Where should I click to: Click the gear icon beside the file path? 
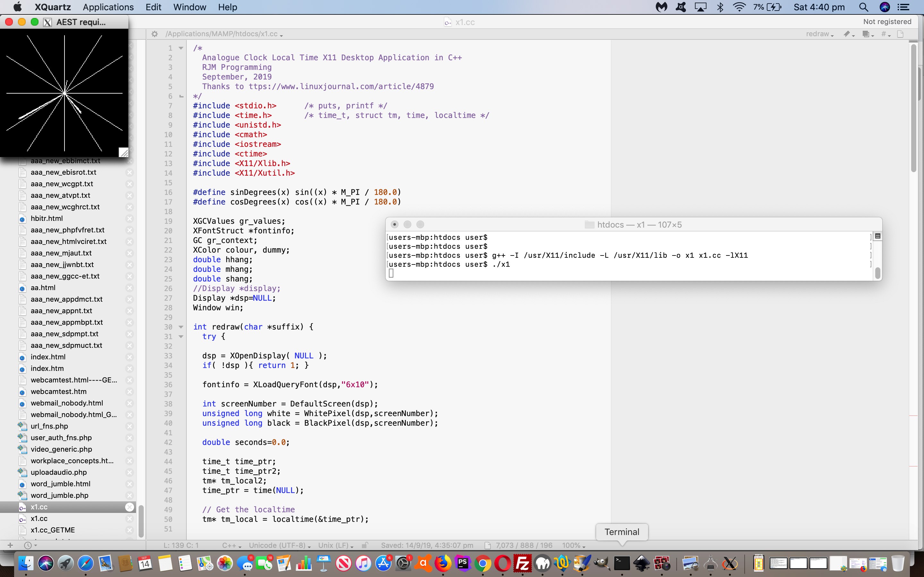[x=154, y=34]
